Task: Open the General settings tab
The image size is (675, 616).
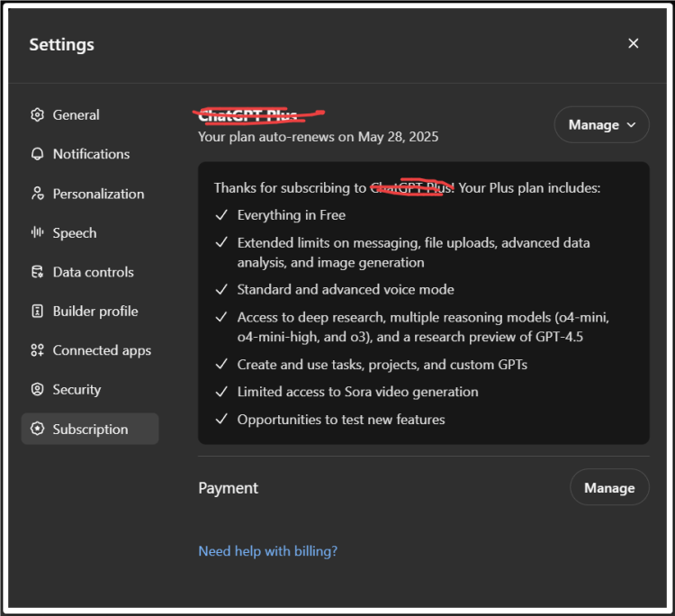Action: coord(90,115)
